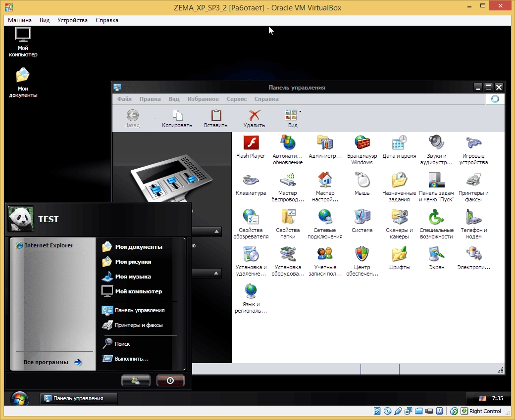Screen dimensions: 515x420
Task: Click the Удалить toolbar button
Action: (x=254, y=118)
